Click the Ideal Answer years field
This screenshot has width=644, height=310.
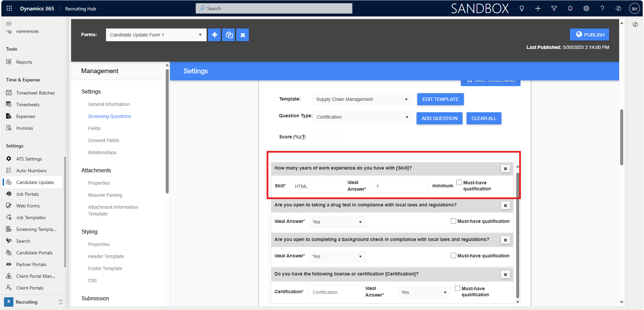coord(399,186)
